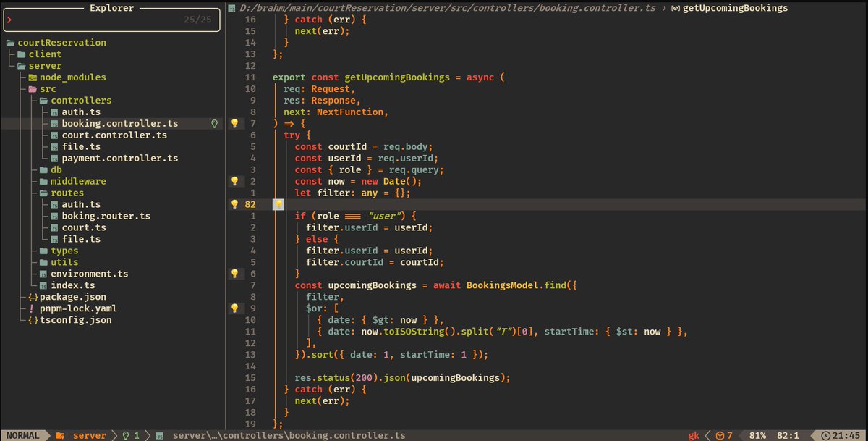Image resolution: width=868 pixels, height=441 pixels.
Task: Click the lightbulb on the closing brace before upcomingBookings
Action: (x=234, y=274)
